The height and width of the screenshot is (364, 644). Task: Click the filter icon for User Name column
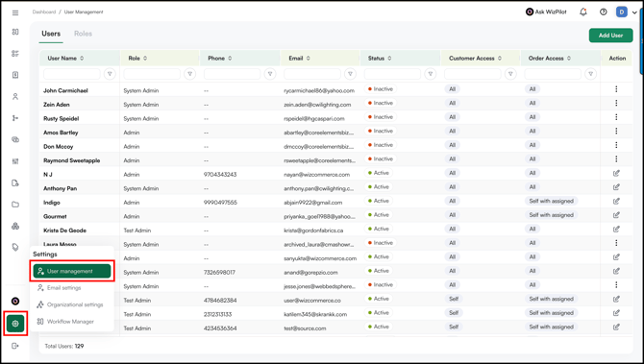[110, 74]
